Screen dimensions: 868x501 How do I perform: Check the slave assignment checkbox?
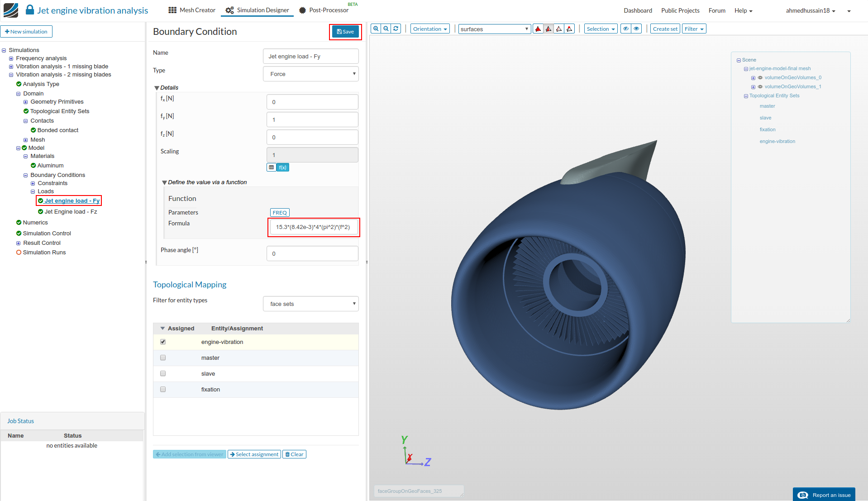(x=163, y=374)
